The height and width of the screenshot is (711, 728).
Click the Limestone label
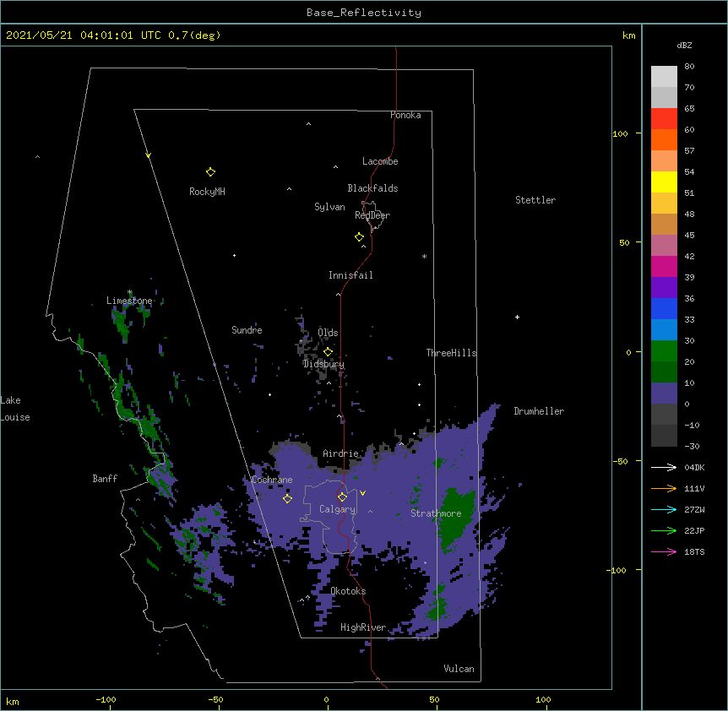pos(129,301)
